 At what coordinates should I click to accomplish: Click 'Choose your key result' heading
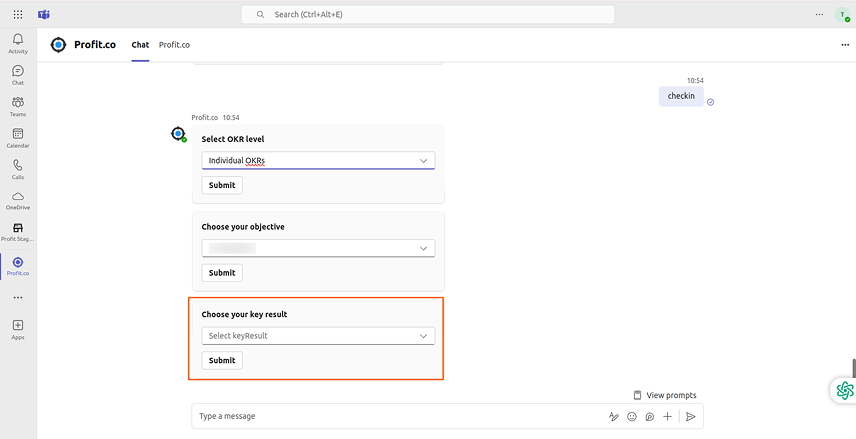point(244,315)
